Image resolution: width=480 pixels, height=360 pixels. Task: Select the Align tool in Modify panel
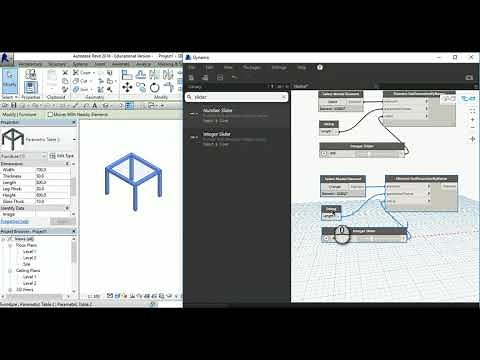click(127, 75)
